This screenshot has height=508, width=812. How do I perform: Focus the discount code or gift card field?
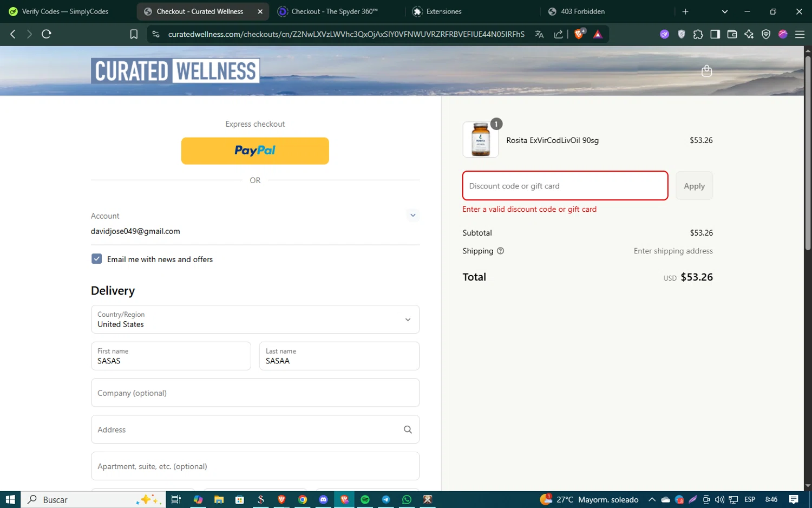(x=565, y=186)
